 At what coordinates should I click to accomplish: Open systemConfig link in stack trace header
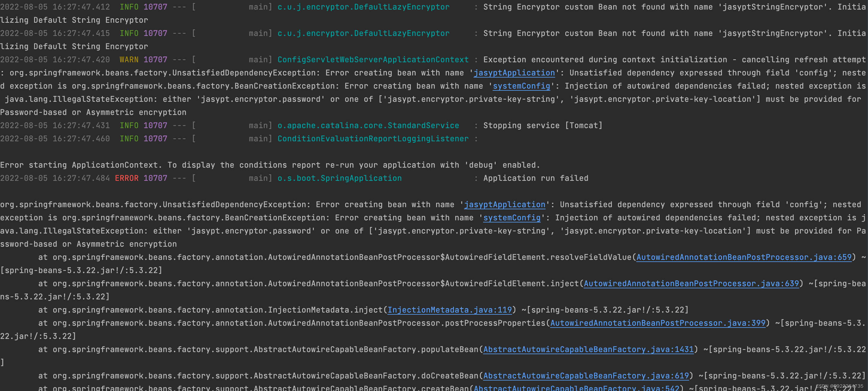coord(512,218)
